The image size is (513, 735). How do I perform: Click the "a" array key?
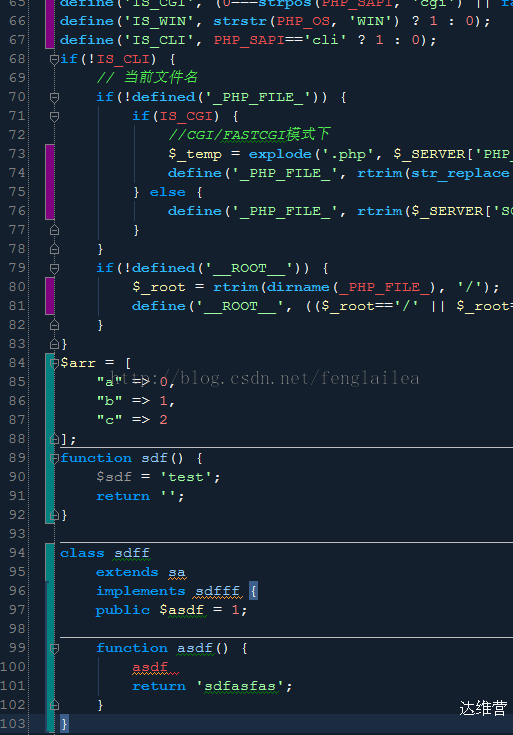(110, 382)
